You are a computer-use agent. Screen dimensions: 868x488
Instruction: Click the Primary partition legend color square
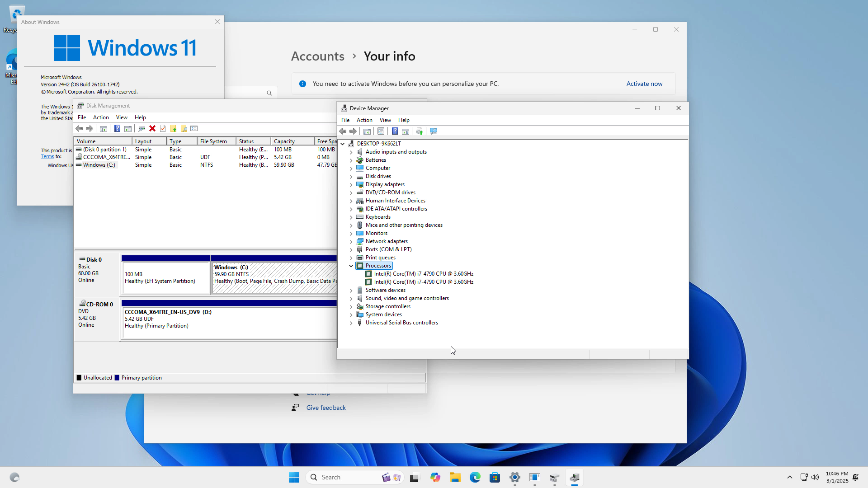tap(117, 378)
